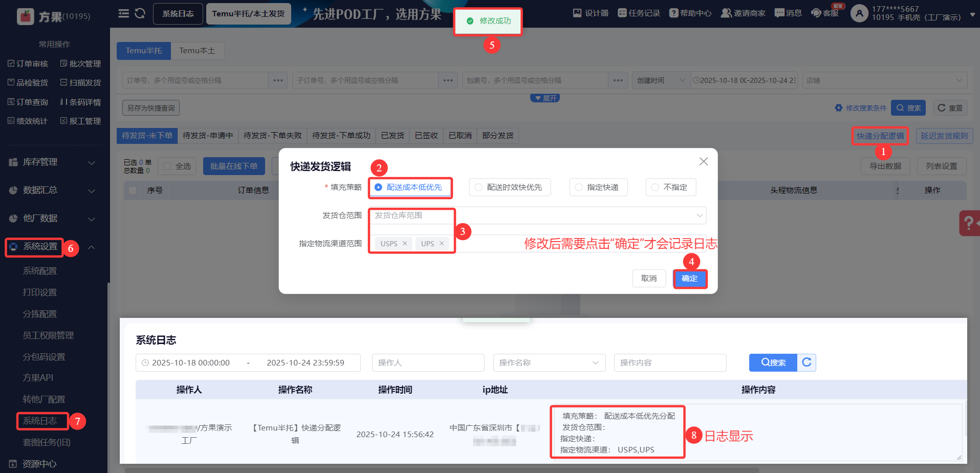Image resolution: width=980 pixels, height=473 pixels.
Task: Open 帮助中心 help center
Action: click(690, 13)
